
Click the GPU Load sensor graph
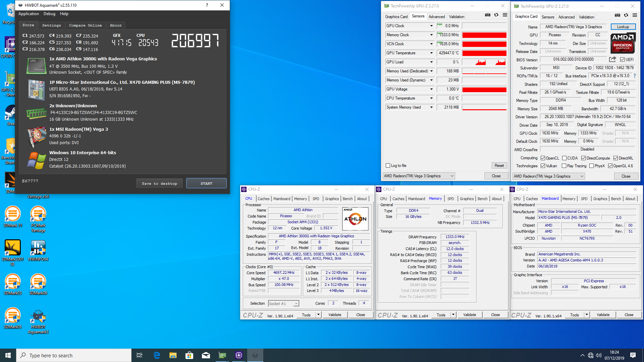(484, 62)
